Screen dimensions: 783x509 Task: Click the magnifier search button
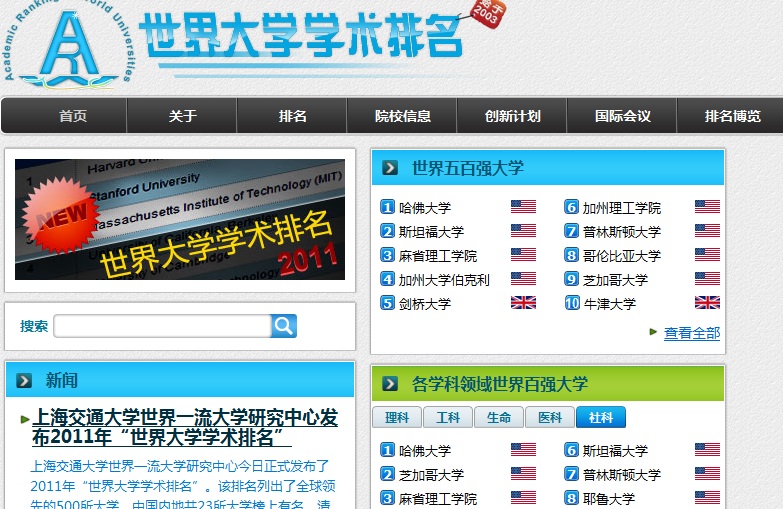(284, 326)
